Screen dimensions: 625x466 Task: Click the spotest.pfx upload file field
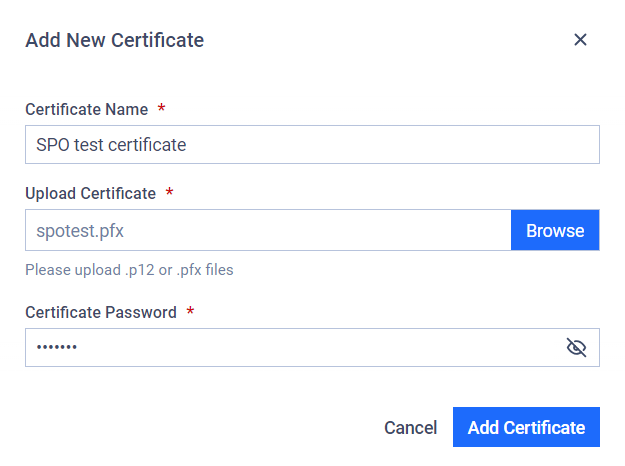click(x=268, y=230)
